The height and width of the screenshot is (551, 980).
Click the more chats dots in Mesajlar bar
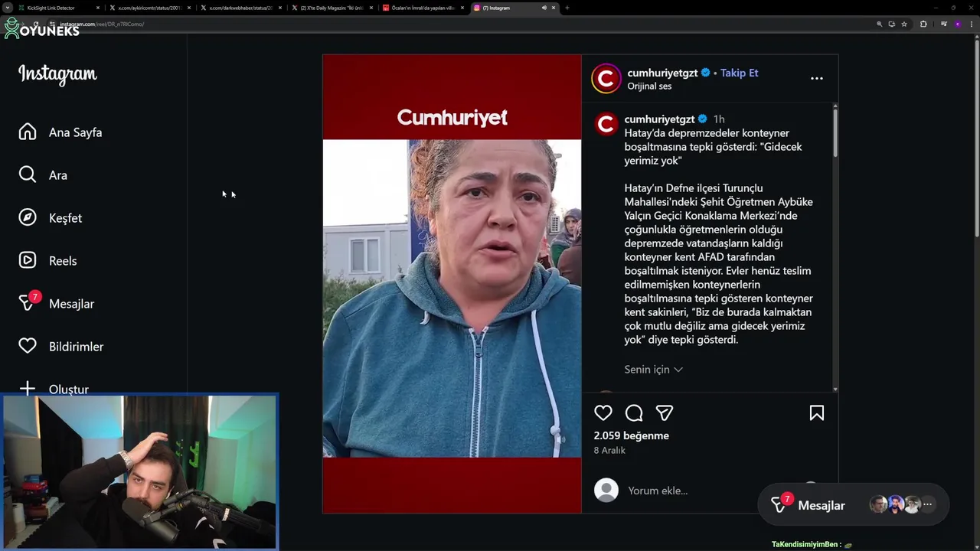click(x=927, y=504)
